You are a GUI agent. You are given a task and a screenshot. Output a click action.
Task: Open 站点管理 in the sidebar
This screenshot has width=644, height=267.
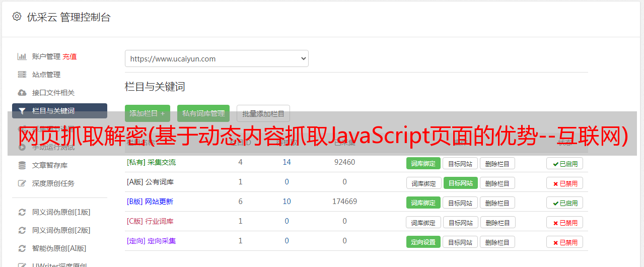tap(46, 75)
